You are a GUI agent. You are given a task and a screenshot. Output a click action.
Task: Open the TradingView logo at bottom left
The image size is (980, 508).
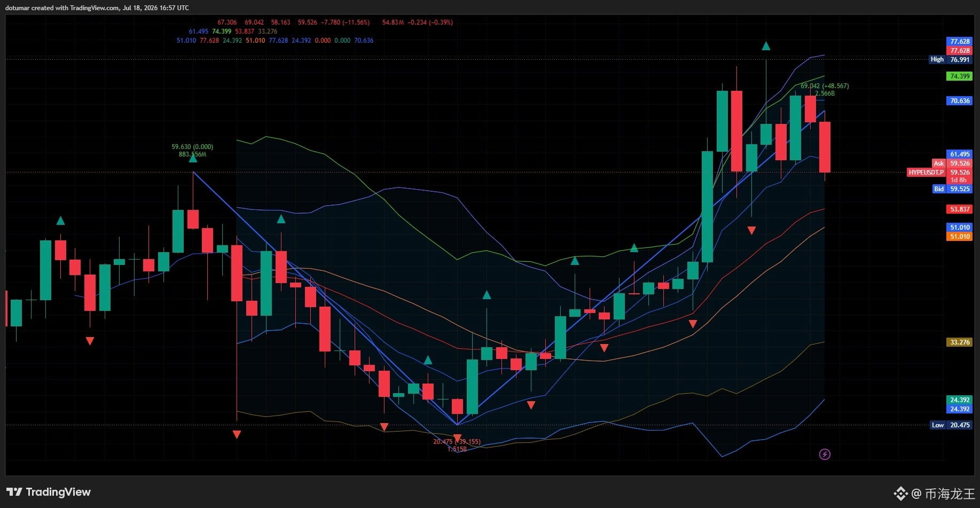[x=49, y=492]
